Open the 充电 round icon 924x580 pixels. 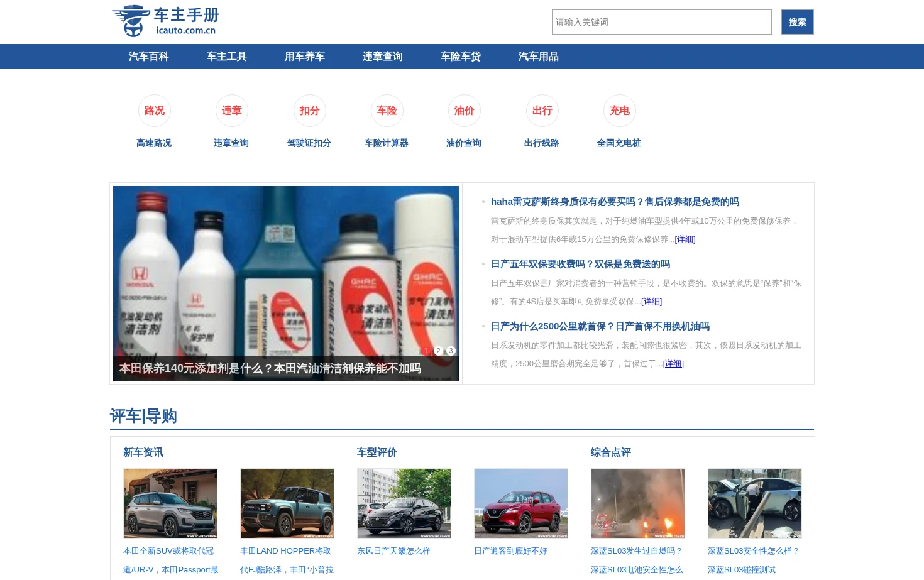[619, 111]
